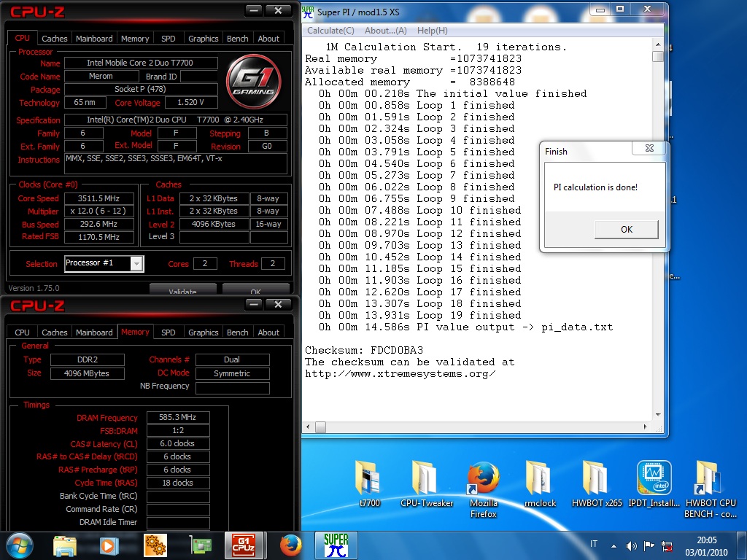
Task: Minimize the top CPU-Z window
Action: tap(253, 10)
